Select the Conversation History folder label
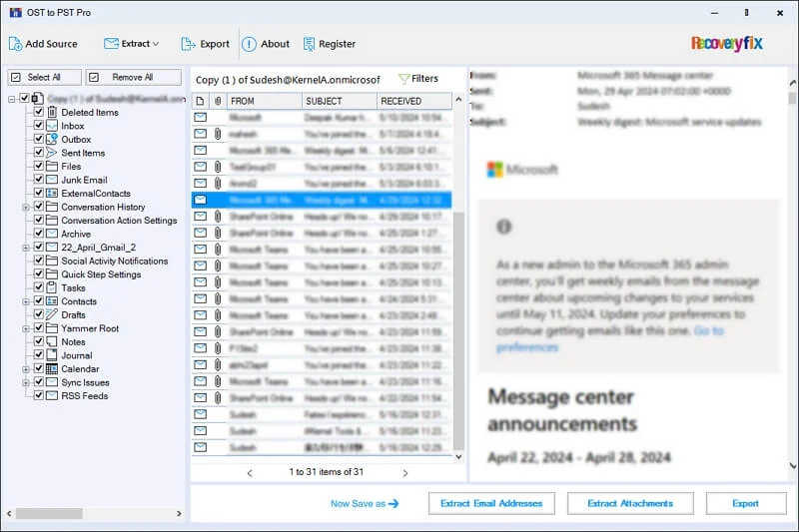This screenshot has width=799, height=532. (104, 207)
